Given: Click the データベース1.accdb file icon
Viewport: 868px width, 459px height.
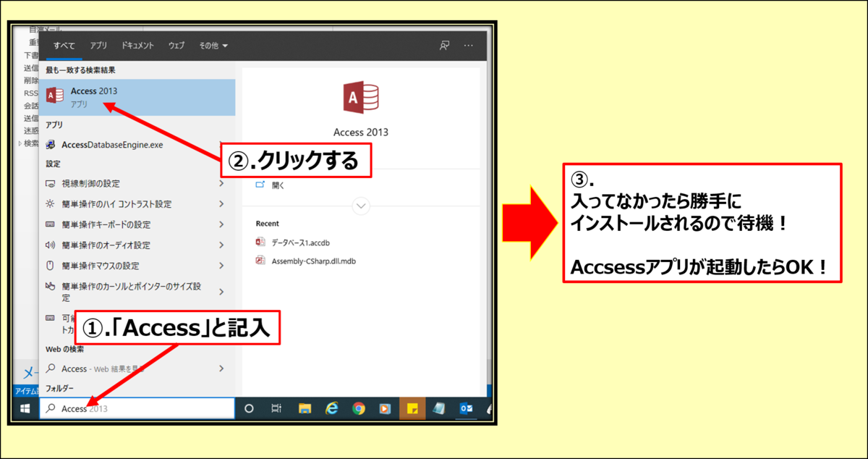Looking at the screenshot, I should 260,242.
